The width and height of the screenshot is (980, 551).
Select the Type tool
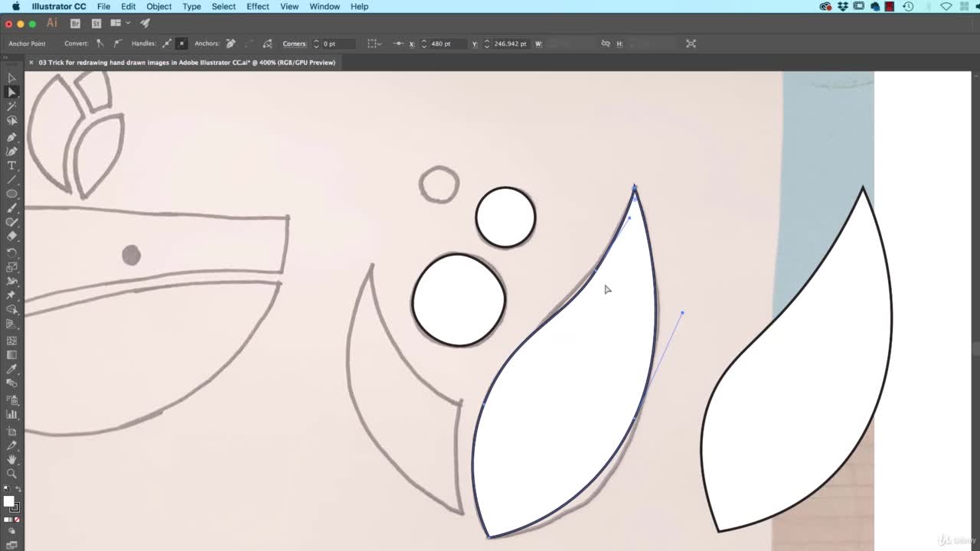[x=11, y=165]
